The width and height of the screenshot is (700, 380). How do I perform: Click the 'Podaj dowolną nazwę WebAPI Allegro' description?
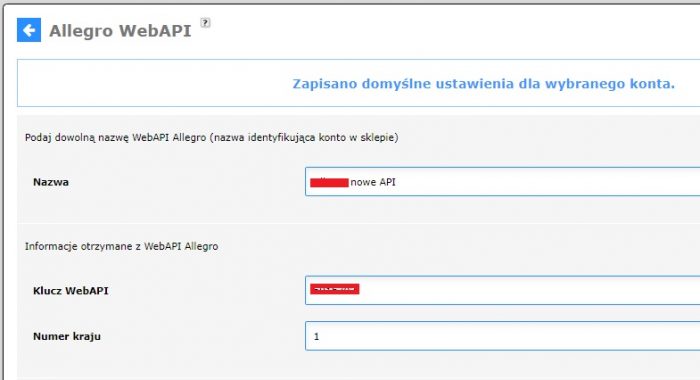212,138
